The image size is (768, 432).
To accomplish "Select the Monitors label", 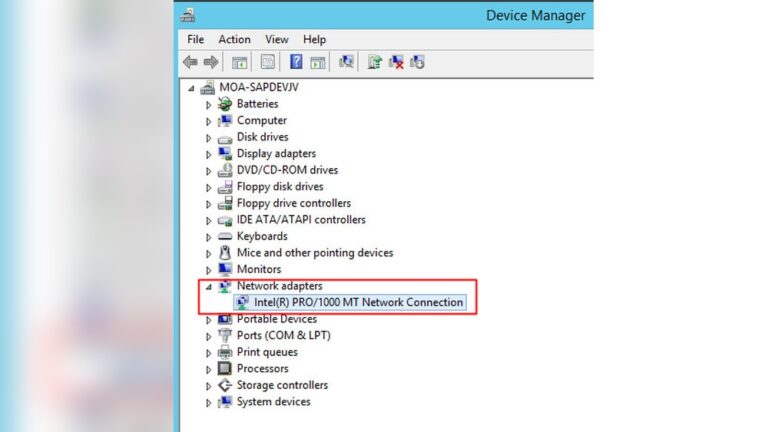I will 259,269.
